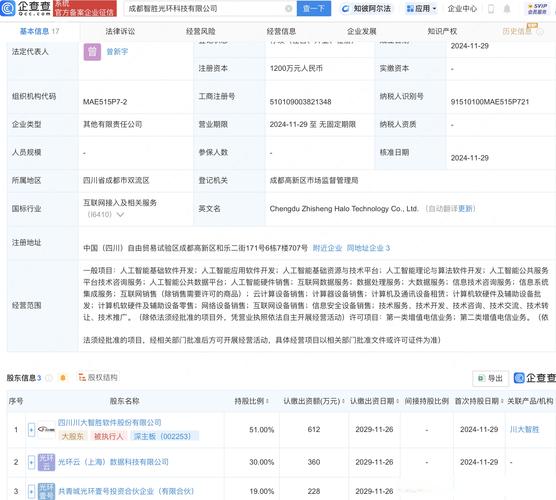Click the 被执行人 tag
Viewport: 556px width, 500px height.
pos(108,436)
